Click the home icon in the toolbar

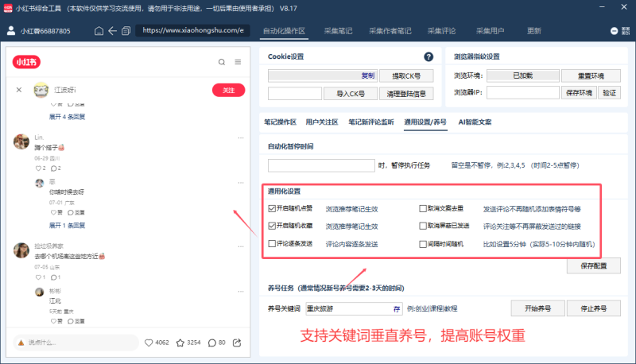click(x=99, y=31)
